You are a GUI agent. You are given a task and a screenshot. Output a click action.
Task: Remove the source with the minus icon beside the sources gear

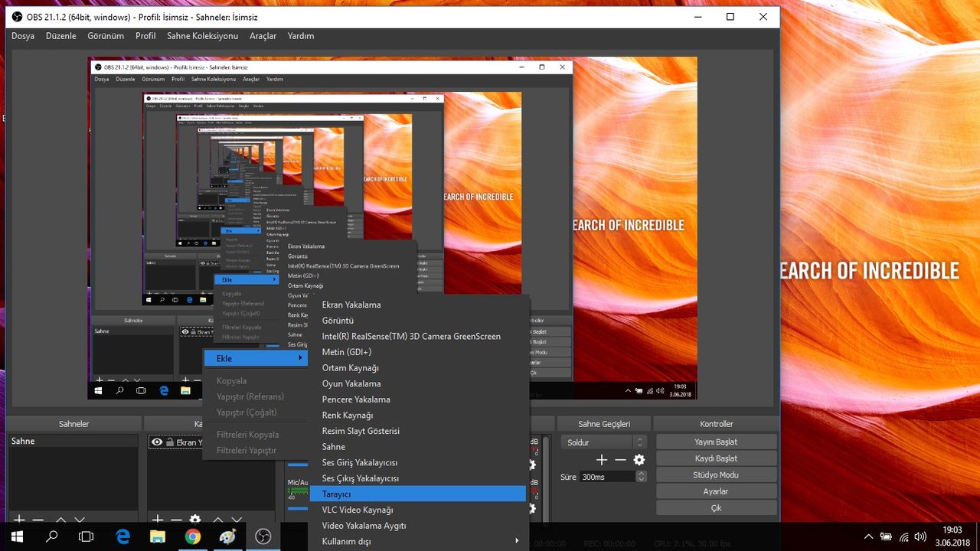point(176,520)
